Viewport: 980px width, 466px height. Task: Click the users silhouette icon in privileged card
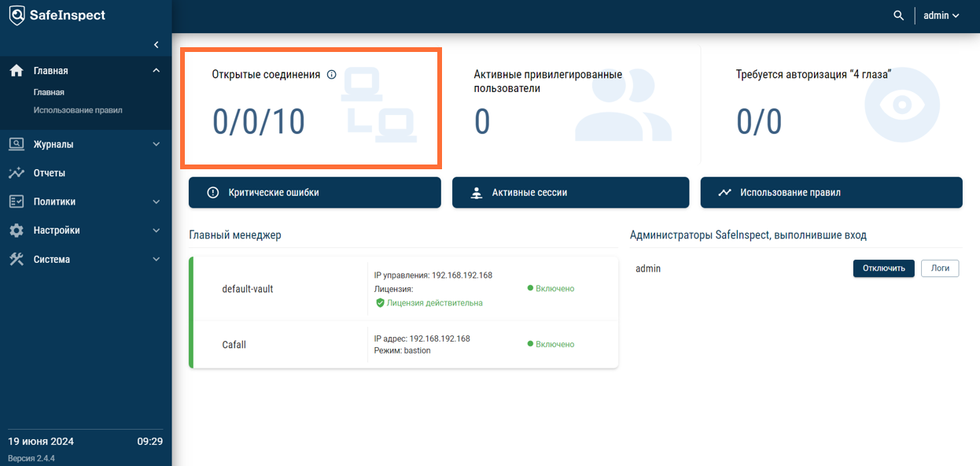pos(623,105)
